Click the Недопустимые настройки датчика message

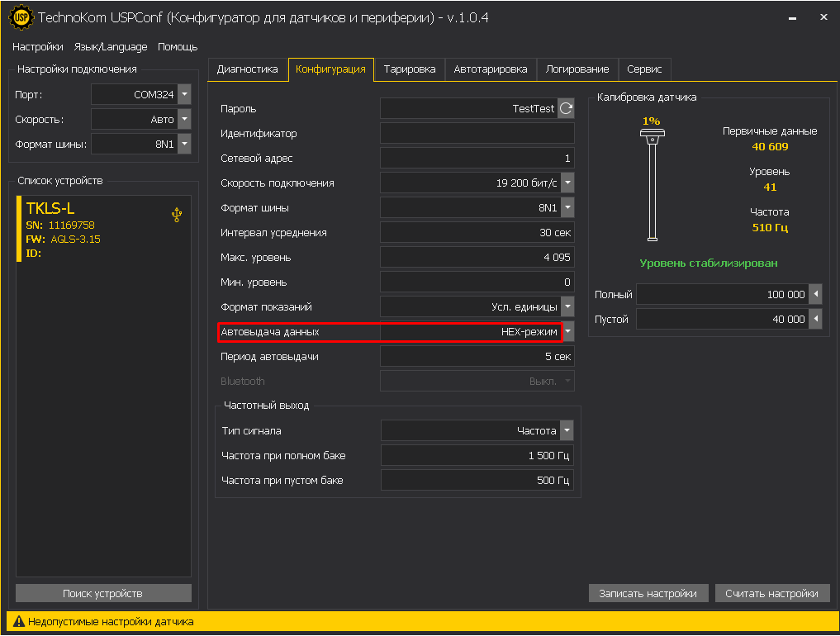coord(111,621)
